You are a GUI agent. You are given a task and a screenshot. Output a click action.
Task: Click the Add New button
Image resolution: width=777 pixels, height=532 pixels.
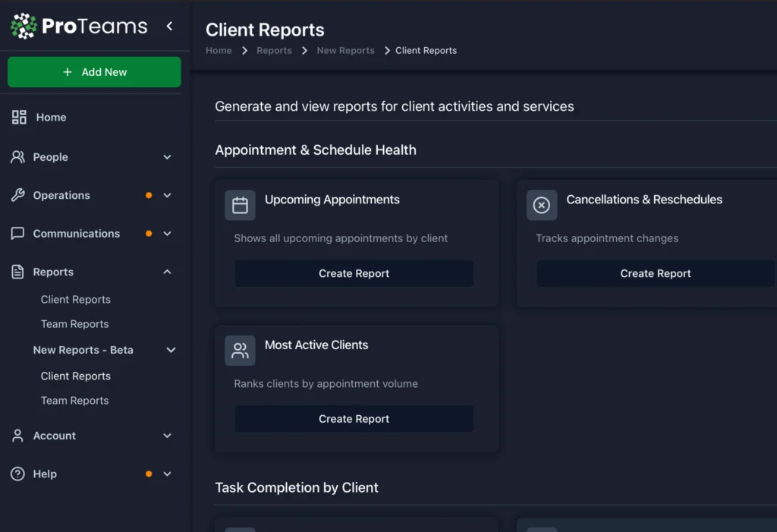pyautogui.click(x=94, y=71)
